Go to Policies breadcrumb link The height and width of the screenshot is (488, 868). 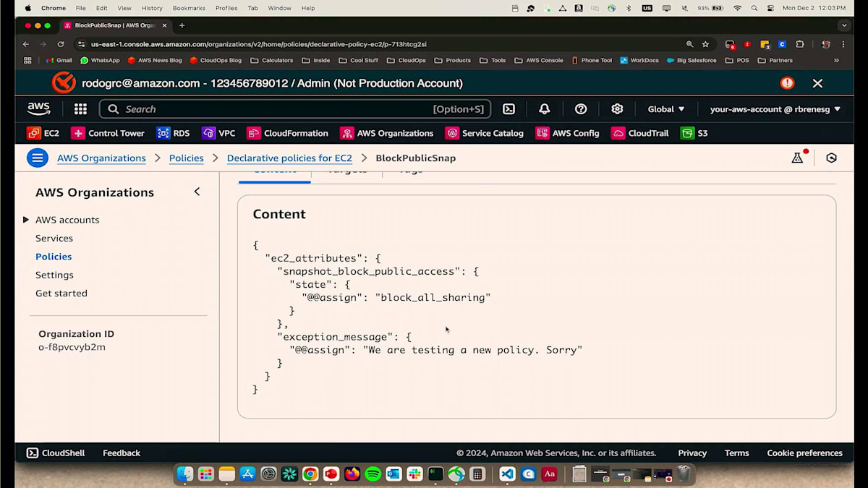point(186,158)
